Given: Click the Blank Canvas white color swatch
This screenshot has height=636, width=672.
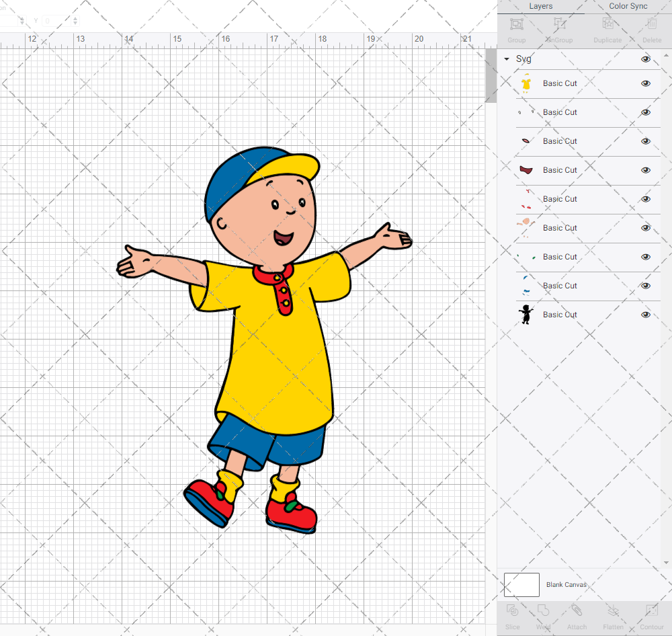Looking at the screenshot, I should coord(521,584).
